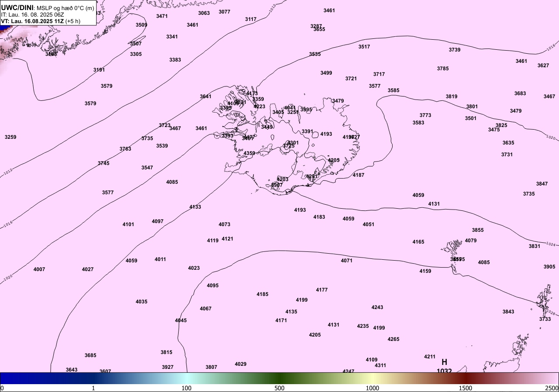This screenshot has width=559, height=392.
Task: Click the 4029 height value
Action: [x=241, y=364]
